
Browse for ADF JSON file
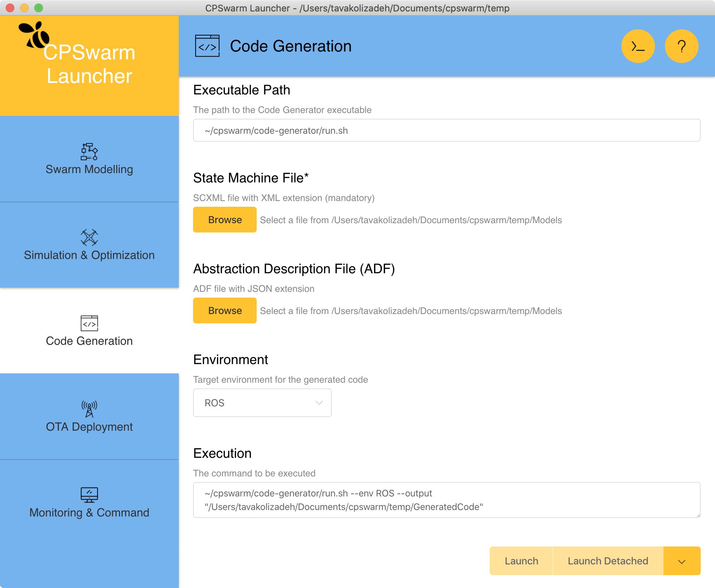[225, 310]
